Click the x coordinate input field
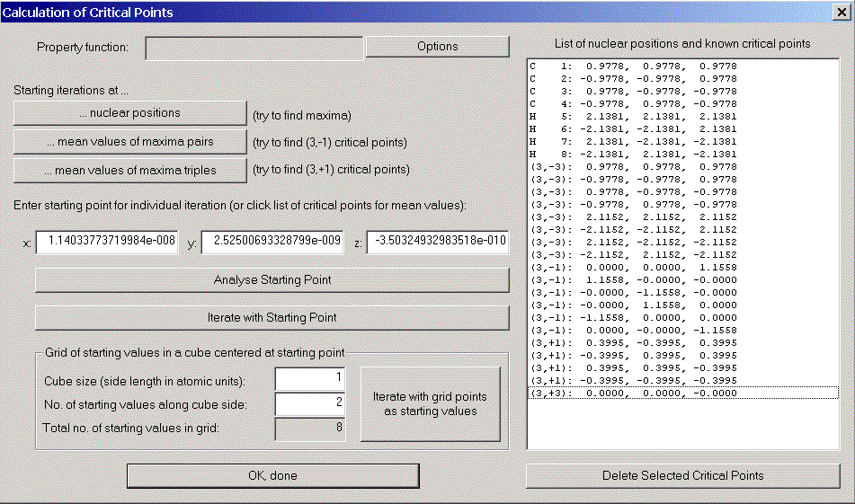Image resolution: width=855 pixels, height=504 pixels. [104, 243]
